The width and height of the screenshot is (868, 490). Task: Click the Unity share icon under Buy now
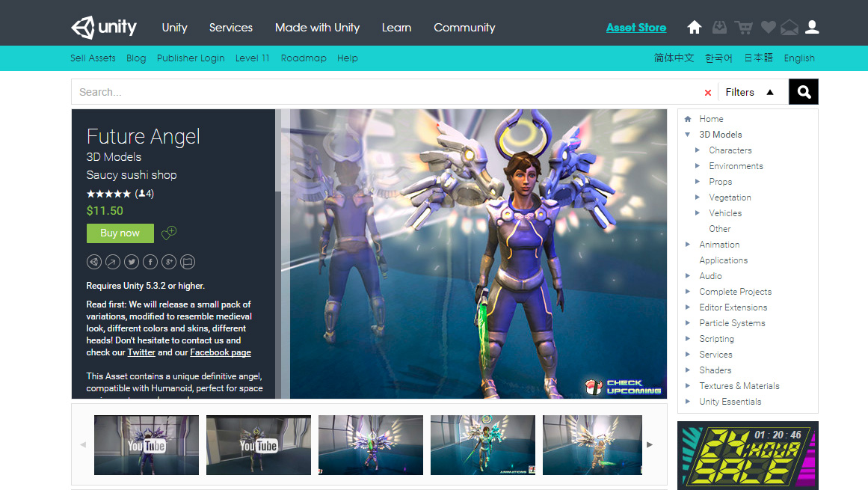[94, 262]
